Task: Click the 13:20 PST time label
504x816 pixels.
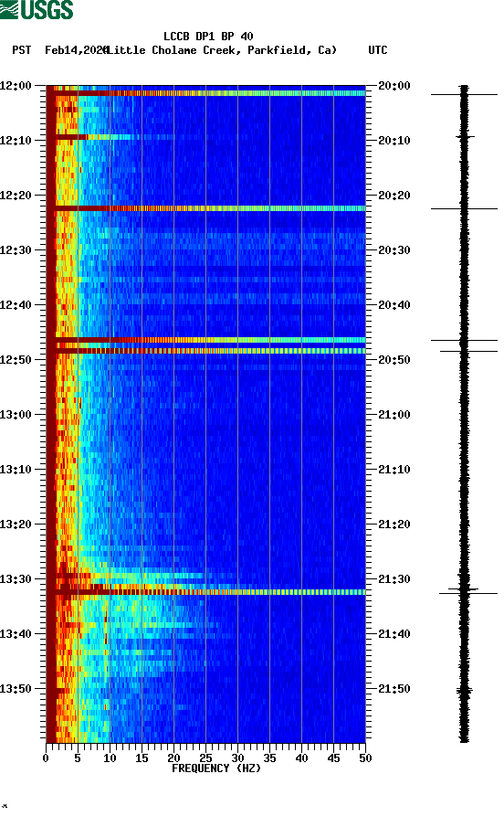Action: click(16, 525)
